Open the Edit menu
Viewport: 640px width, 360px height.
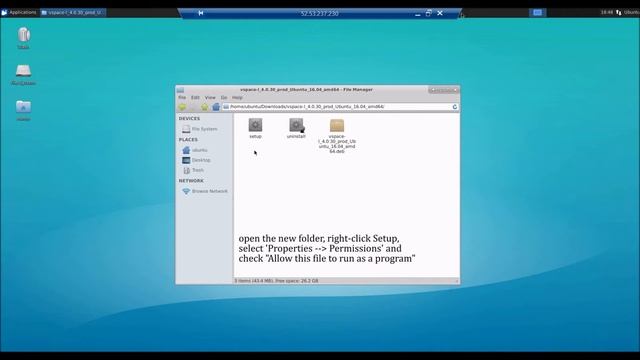(196, 98)
